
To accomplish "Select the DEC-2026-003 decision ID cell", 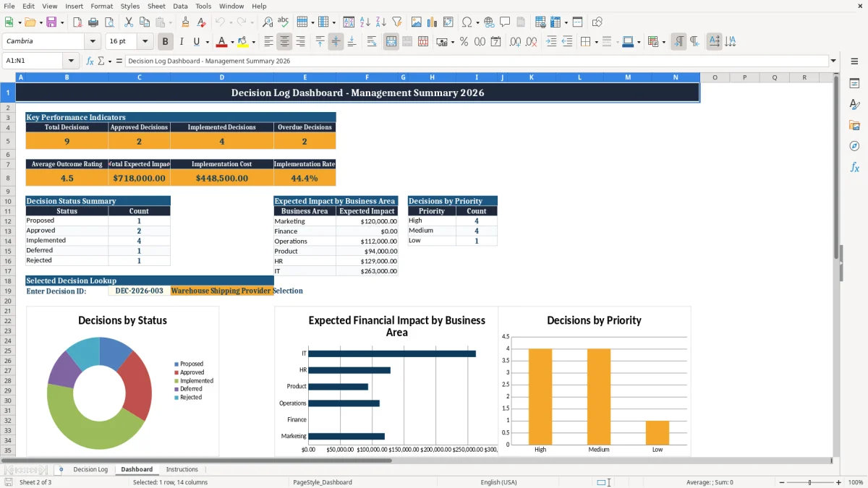I will pos(140,291).
